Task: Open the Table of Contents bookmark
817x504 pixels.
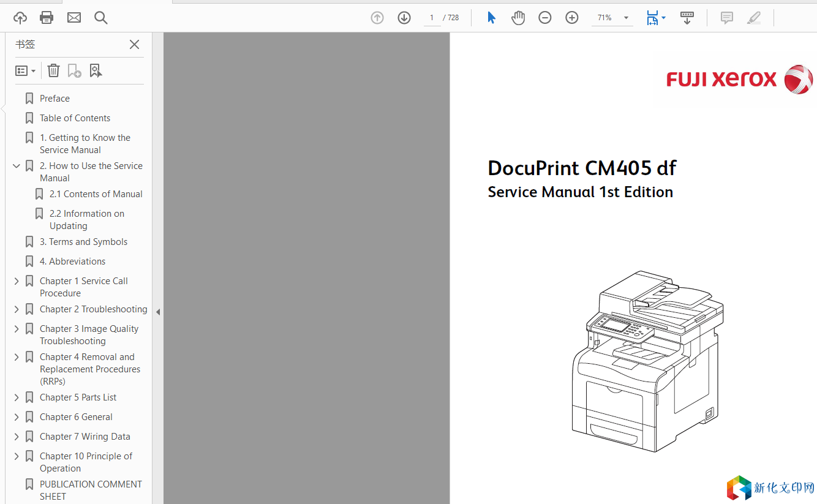Action: (x=75, y=118)
